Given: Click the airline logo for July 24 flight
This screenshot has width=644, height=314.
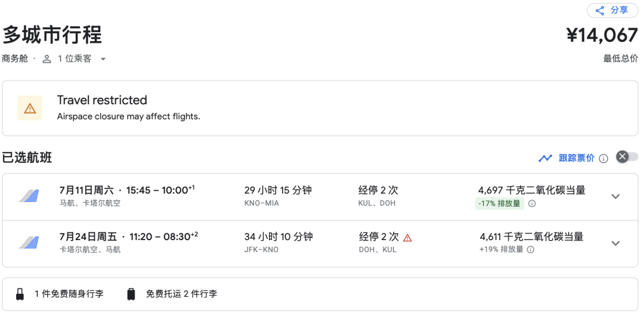Looking at the screenshot, I should 29,243.
